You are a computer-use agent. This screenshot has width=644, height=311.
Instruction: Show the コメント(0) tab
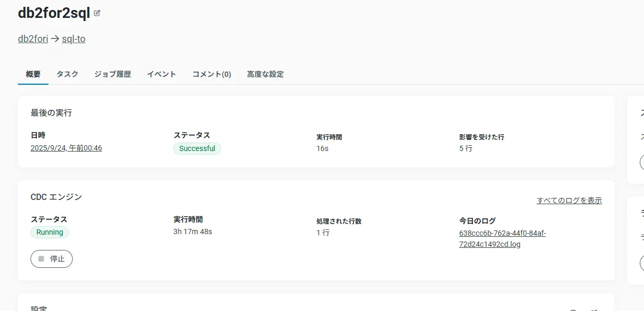212,74
